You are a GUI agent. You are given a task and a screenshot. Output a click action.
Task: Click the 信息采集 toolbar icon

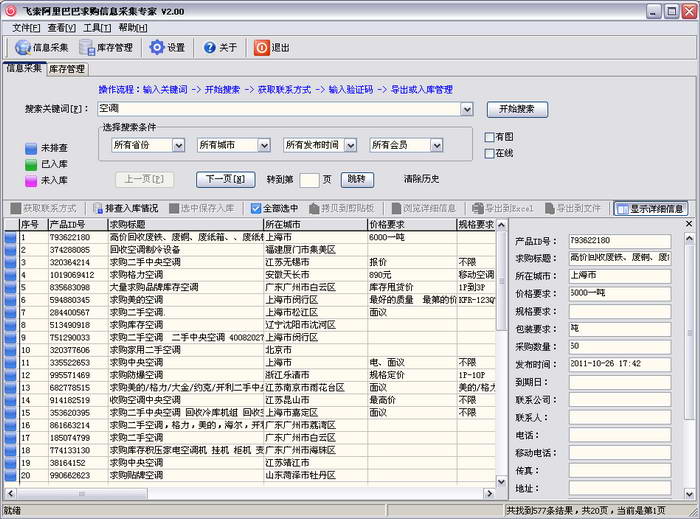[x=22, y=47]
